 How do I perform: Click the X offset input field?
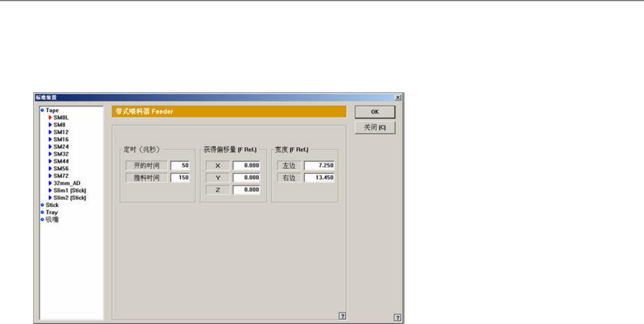(246, 165)
